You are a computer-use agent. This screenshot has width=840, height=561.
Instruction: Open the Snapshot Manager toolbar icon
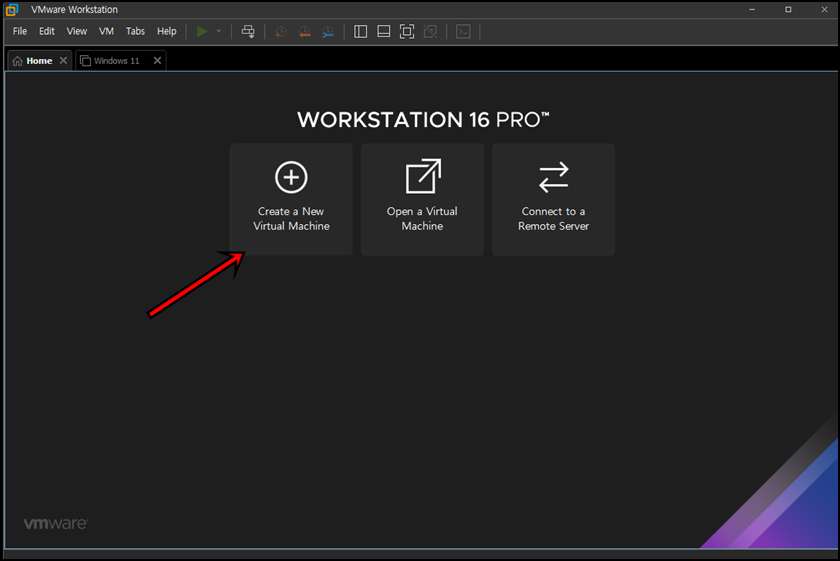[328, 32]
